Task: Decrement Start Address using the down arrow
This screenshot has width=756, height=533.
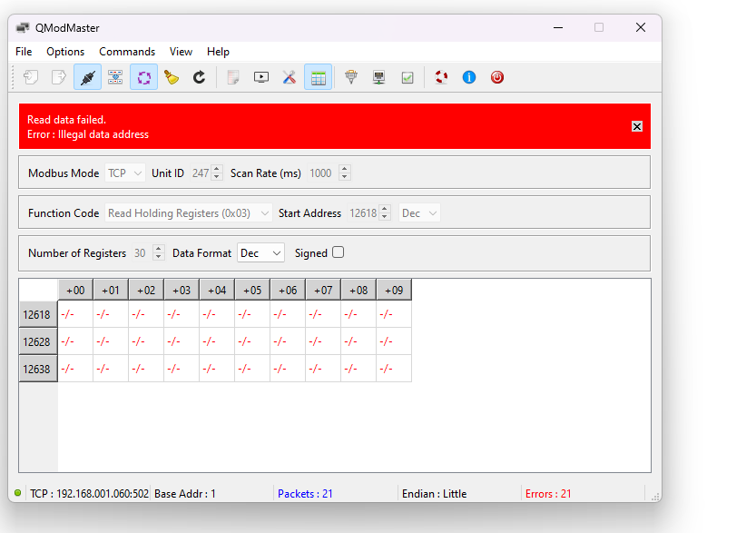Action: click(385, 217)
